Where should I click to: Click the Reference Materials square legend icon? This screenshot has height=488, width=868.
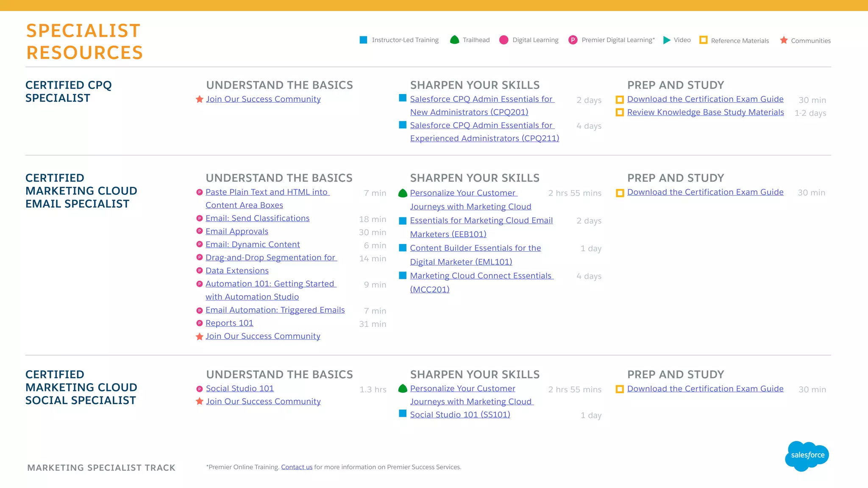click(x=703, y=40)
